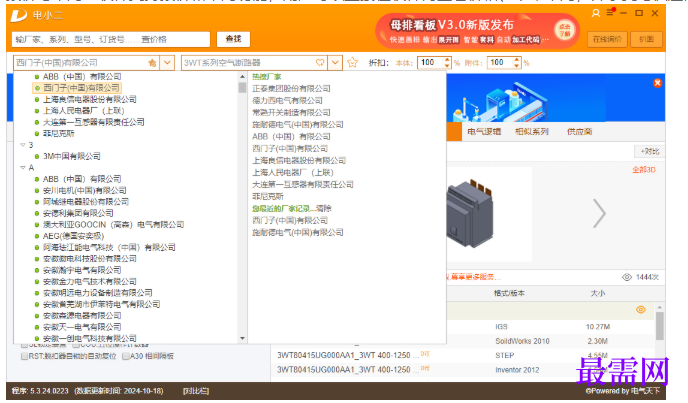This screenshot has height=403, width=688.
Task: Show the next 3D preview arrow
Action: (599, 213)
